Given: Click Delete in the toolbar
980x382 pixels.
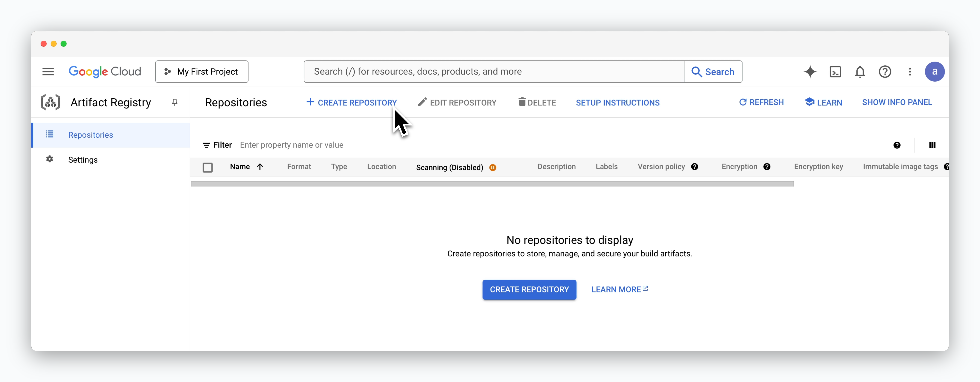Looking at the screenshot, I should pos(537,102).
